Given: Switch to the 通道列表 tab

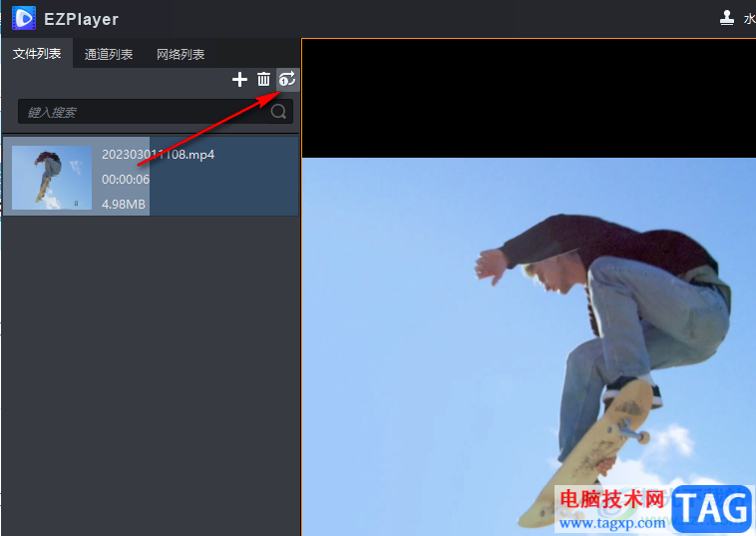Looking at the screenshot, I should point(109,54).
